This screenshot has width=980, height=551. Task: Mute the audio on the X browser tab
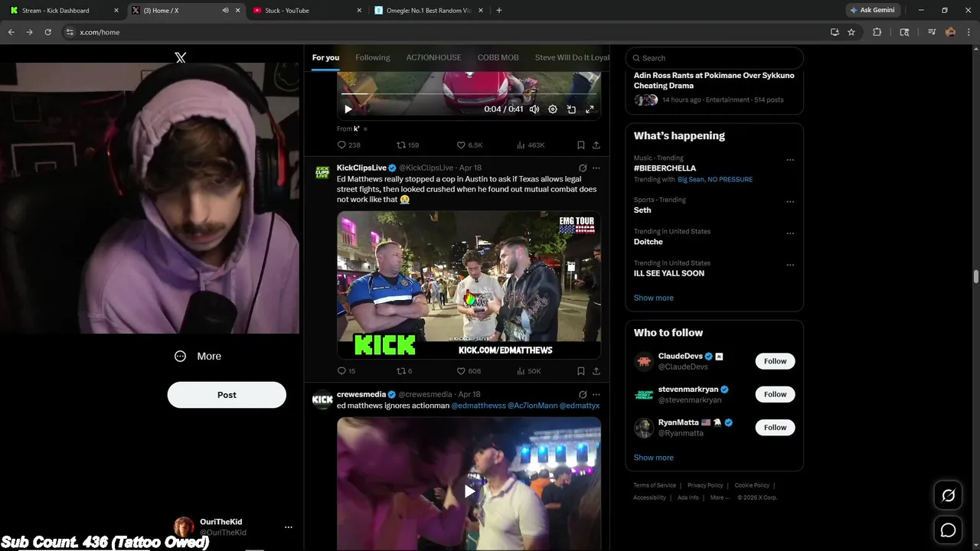(225, 11)
